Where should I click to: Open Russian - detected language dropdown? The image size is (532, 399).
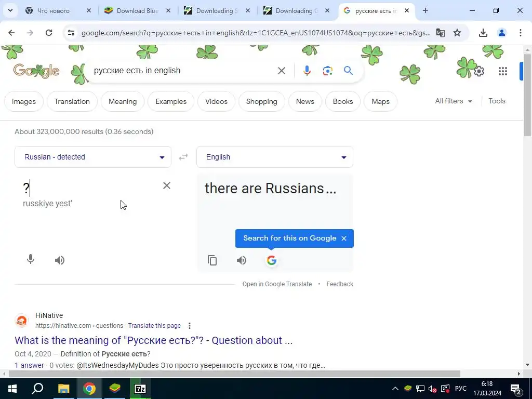click(93, 157)
